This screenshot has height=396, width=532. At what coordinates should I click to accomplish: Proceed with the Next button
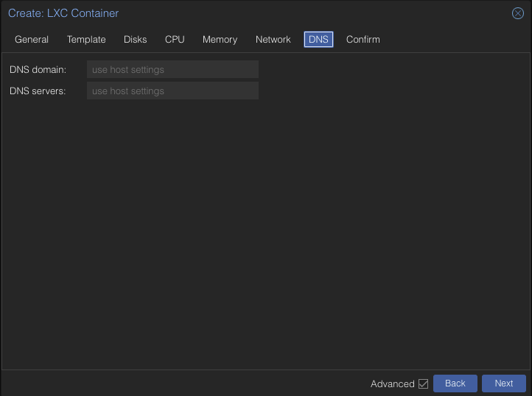point(504,383)
